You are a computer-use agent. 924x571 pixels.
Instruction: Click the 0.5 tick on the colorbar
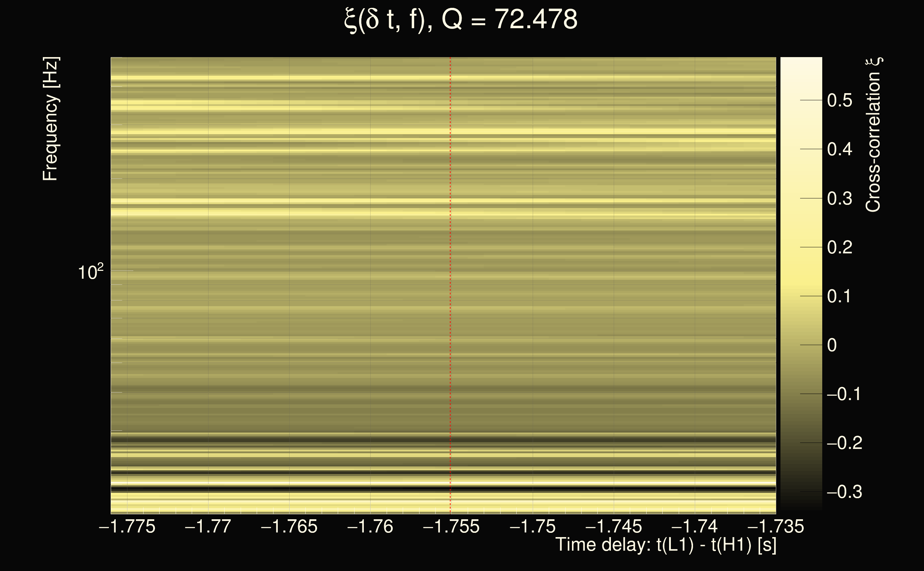click(839, 100)
